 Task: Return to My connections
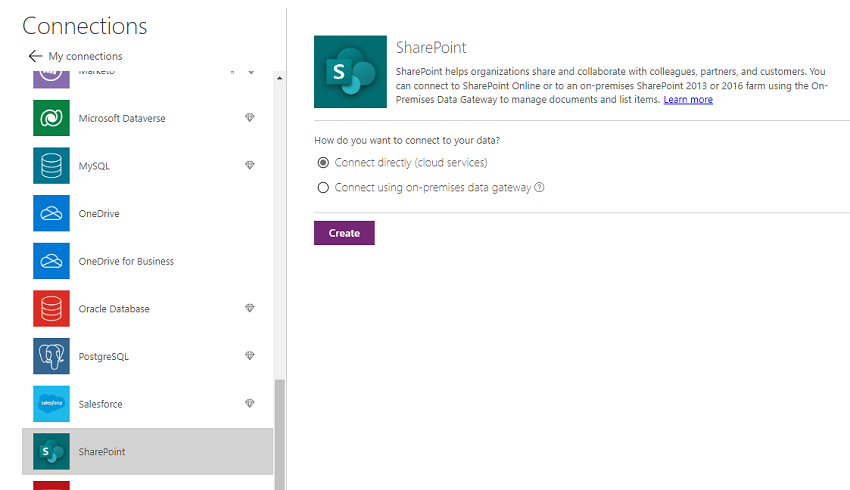pos(85,56)
